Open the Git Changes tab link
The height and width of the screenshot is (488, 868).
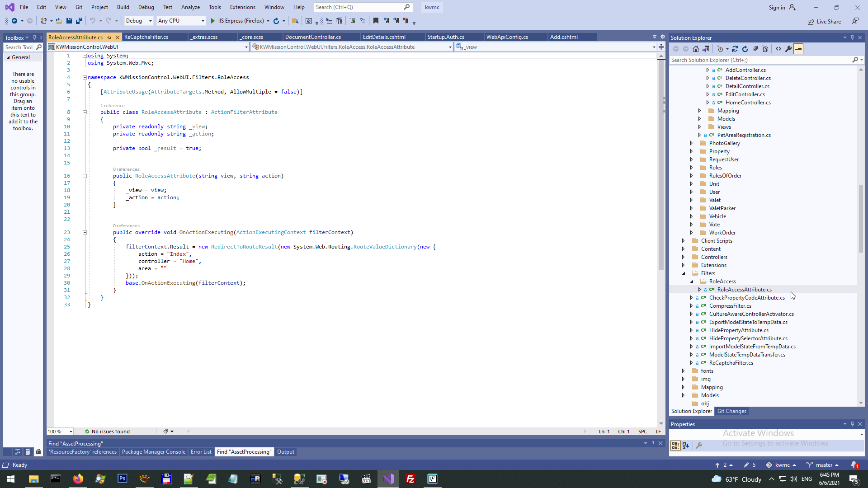point(731,411)
